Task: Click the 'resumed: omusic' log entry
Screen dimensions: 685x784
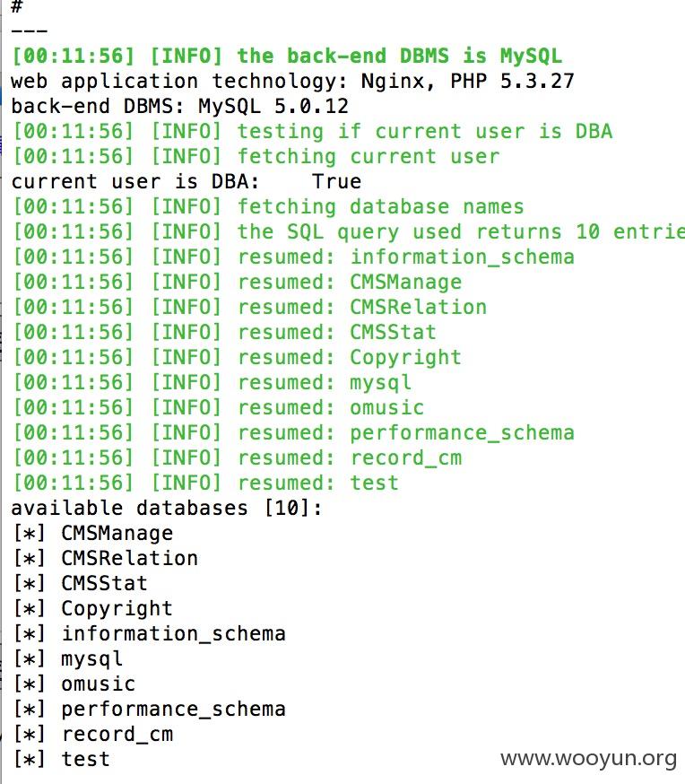Action: click(218, 407)
